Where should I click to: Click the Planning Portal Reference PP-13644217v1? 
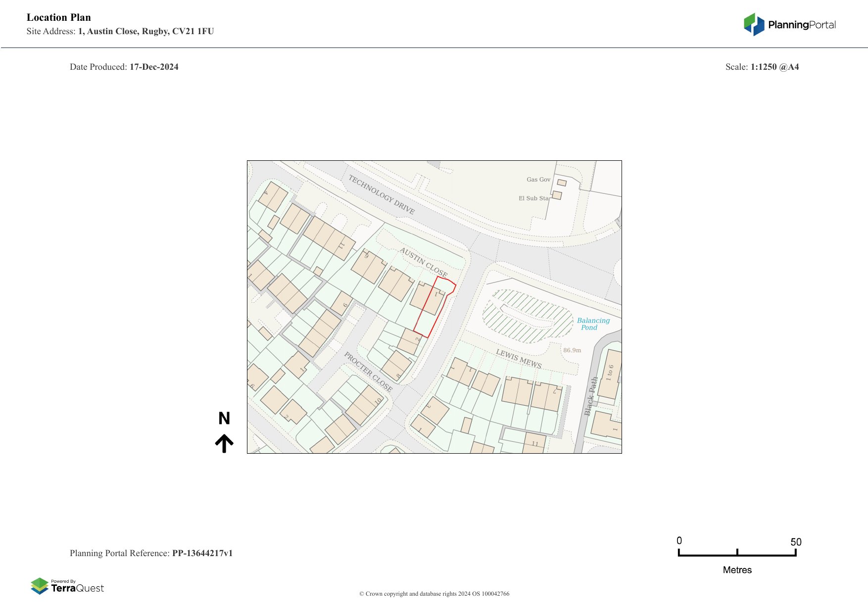(151, 553)
